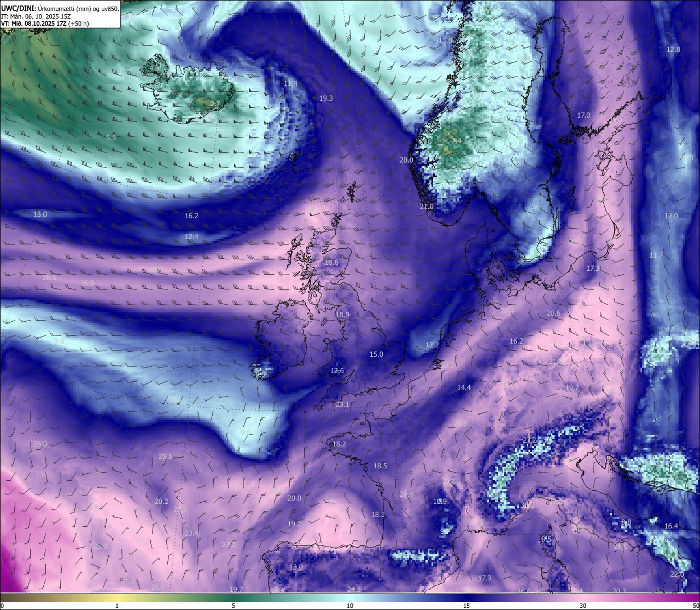Select the 20.6 value label
This screenshot has height=610, width=700.
point(553,313)
